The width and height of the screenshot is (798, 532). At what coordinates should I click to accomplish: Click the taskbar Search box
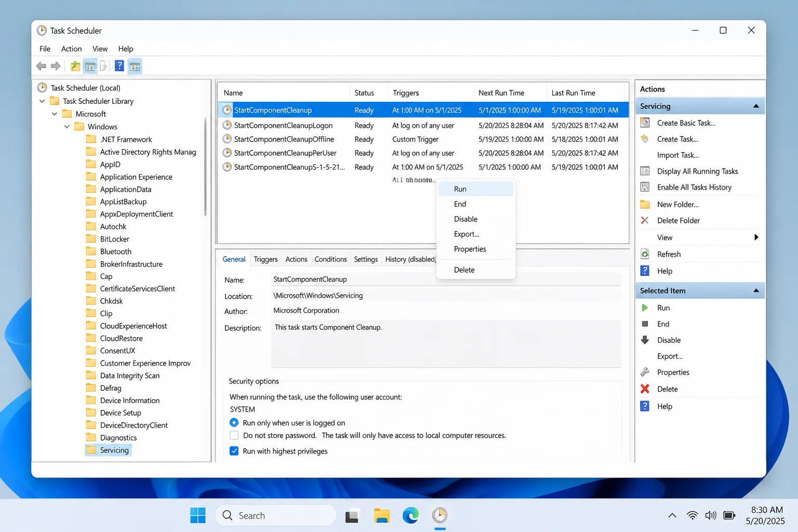click(275, 515)
